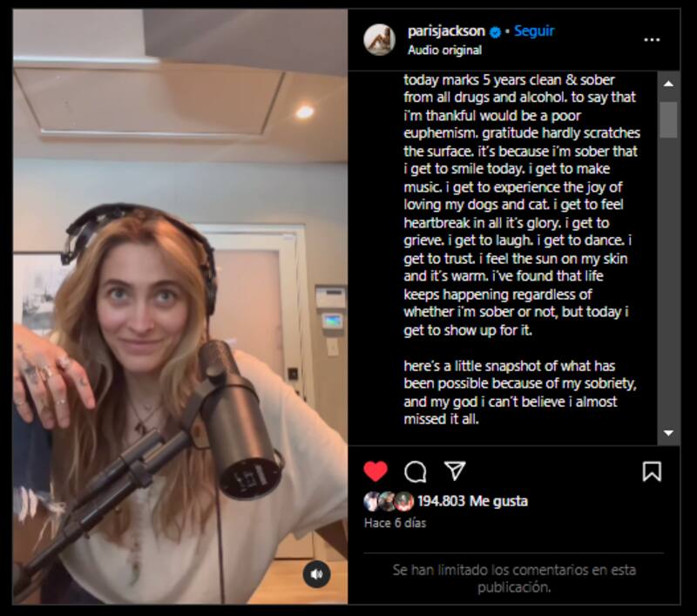
Task: Share post using paper plane icon
Action: (x=455, y=470)
